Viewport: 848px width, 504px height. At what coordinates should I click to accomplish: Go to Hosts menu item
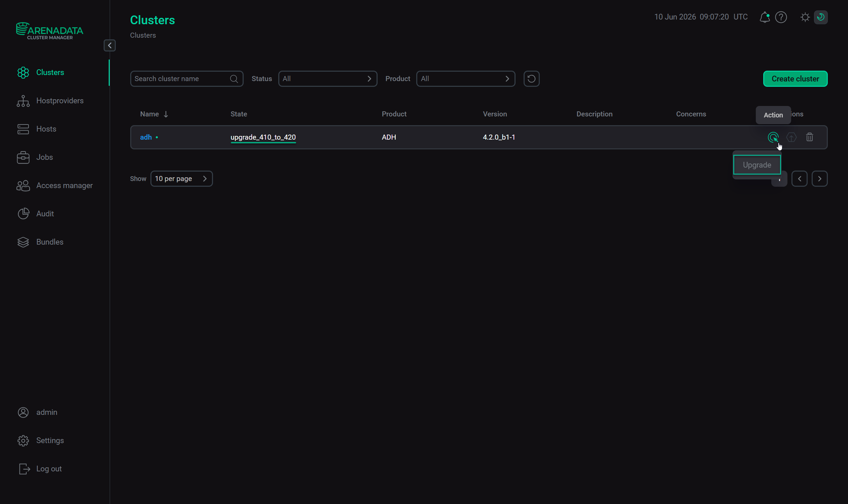click(46, 129)
